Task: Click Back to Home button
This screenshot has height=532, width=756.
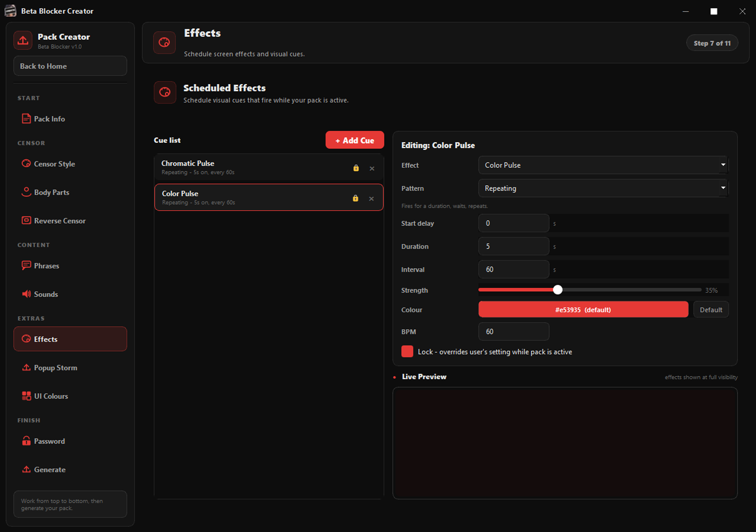Action: pyautogui.click(x=70, y=66)
